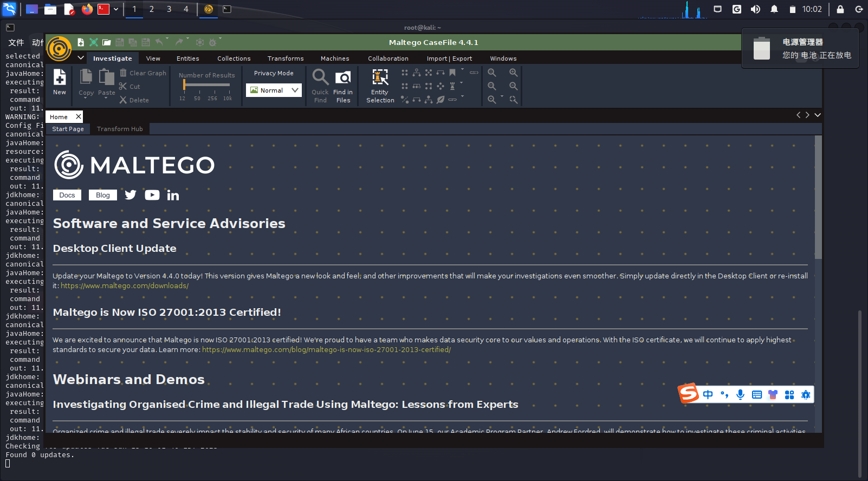This screenshot has width=868, height=481.
Task: Open Quick Find magnifier
Action: coord(320,85)
